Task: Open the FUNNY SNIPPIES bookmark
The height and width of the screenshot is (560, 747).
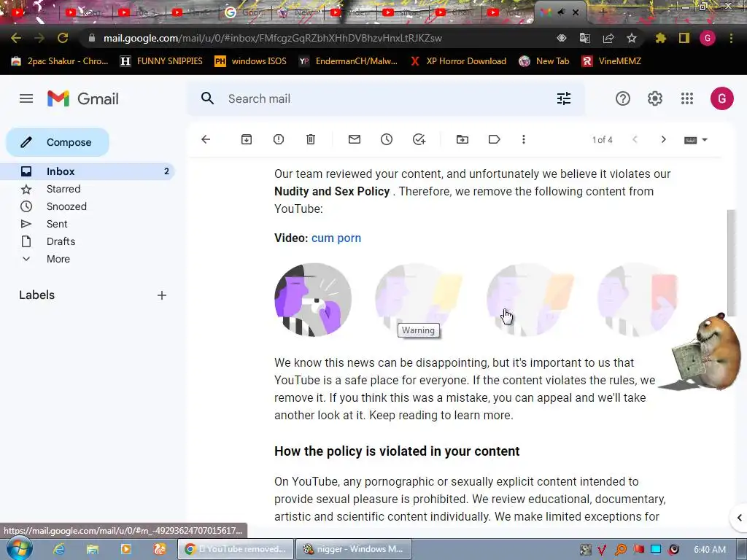Action: [x=161, y=61]
